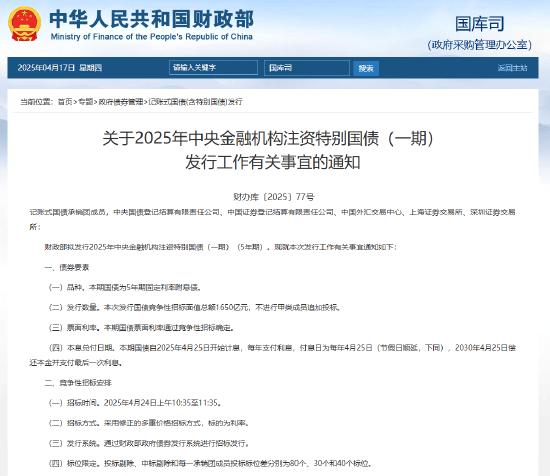Click the paragraph starting 财政部拟发行2025年

220,247
